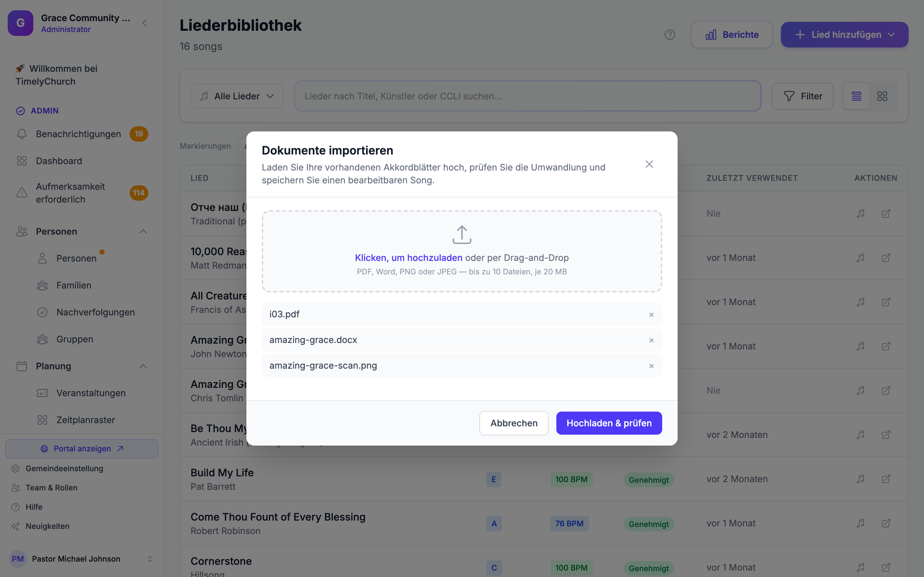Open the Alle Lieder dropdown
Viewport: 924px width, 577px height.
(237, 96)
